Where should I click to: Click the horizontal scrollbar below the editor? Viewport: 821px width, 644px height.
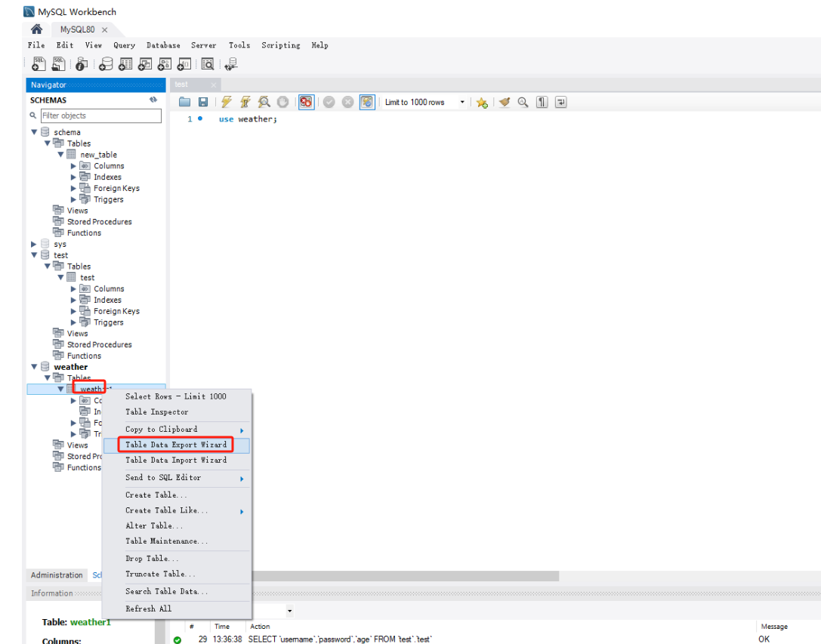pos(406,576)
